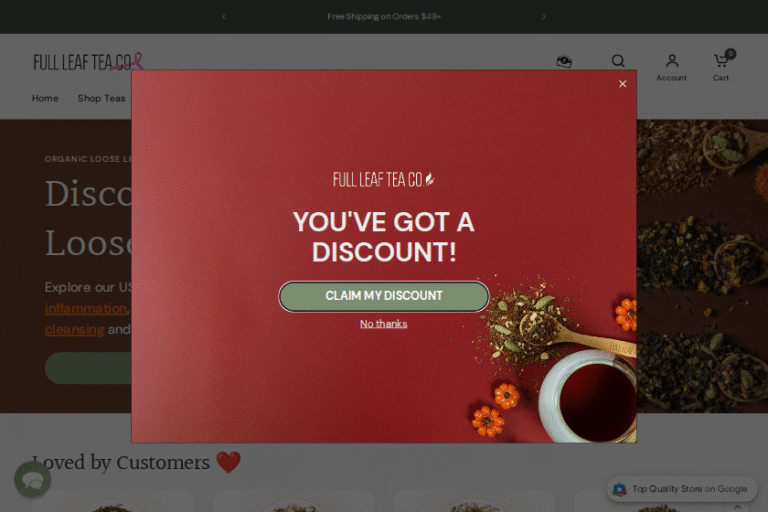Follow the inflammation link in hero text
Image resolution: width=768 pixels, height=512 pixels.
(x=86, y=309)
